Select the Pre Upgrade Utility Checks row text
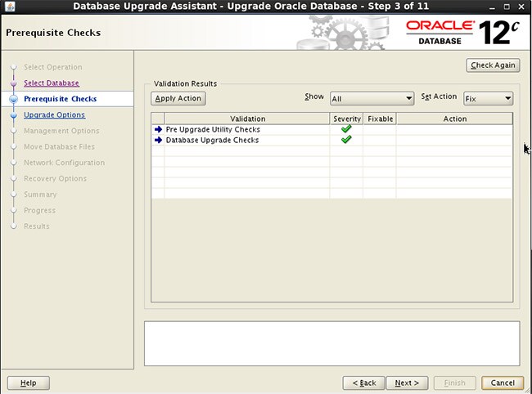532x394 pixels. [213, 129]
